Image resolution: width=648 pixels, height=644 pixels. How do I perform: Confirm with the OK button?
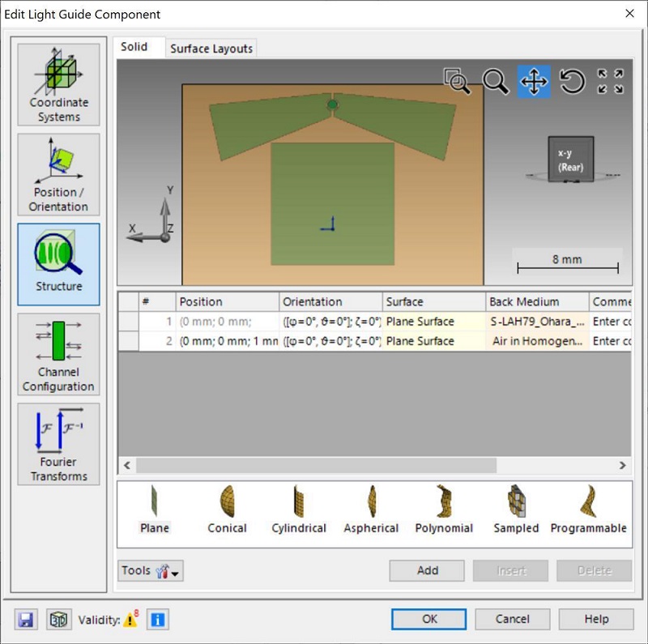click(x=429, y=619)
